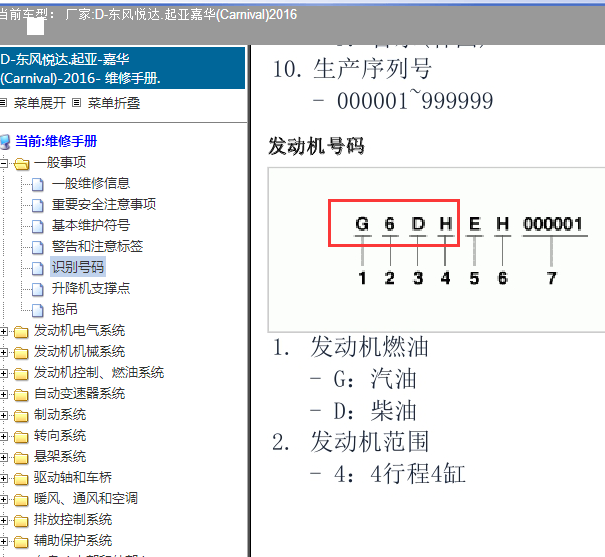
Task: Click folder icon of 驱动轴和车桥
Action: click(x=21, y=479)
